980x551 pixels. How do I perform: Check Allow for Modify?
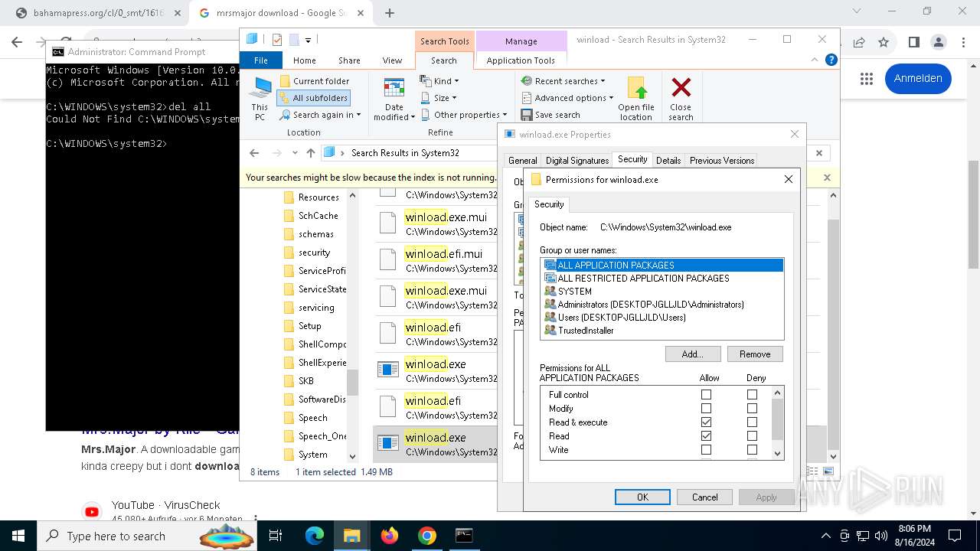[706, 409]
